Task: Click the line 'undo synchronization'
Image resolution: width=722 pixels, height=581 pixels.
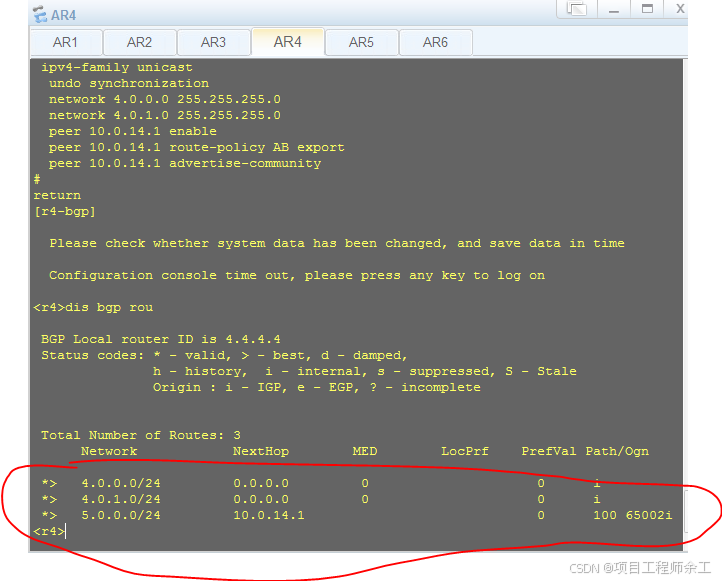Action: pyautogui.click(x=129, y=83)
